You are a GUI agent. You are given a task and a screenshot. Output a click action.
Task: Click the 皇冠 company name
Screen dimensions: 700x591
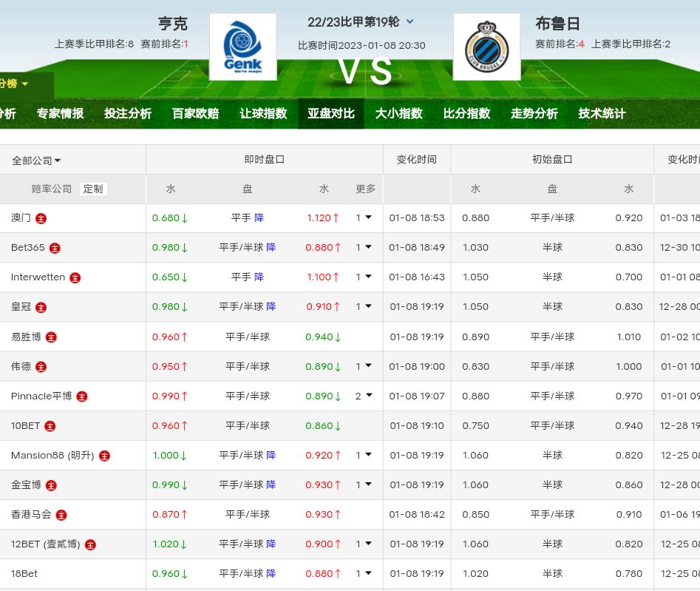[x=21, y=307]
